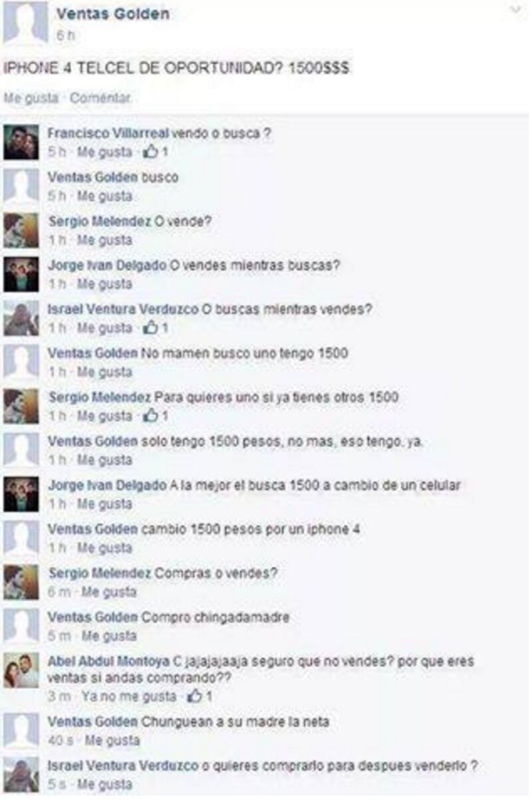532x804 pixels.
Task: Open Sergio Melendez's avatar on 'O vende?' comment
Action: point(21,230)
